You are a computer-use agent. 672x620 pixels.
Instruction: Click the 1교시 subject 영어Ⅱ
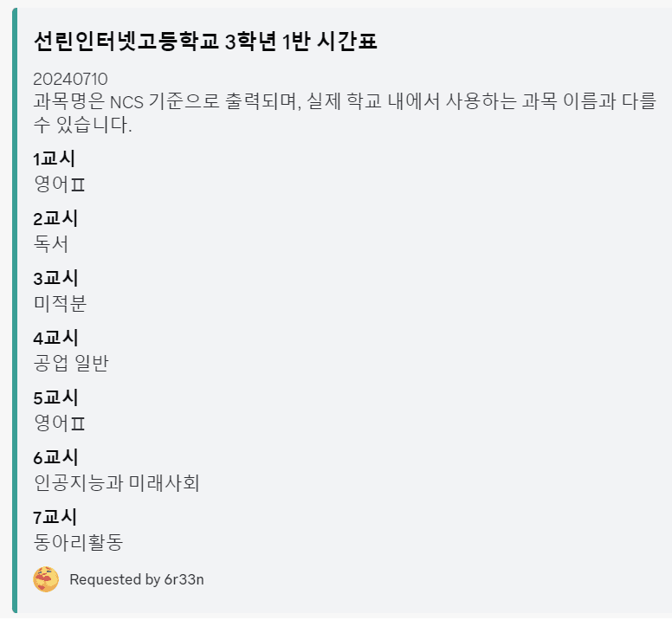(60, 184)
